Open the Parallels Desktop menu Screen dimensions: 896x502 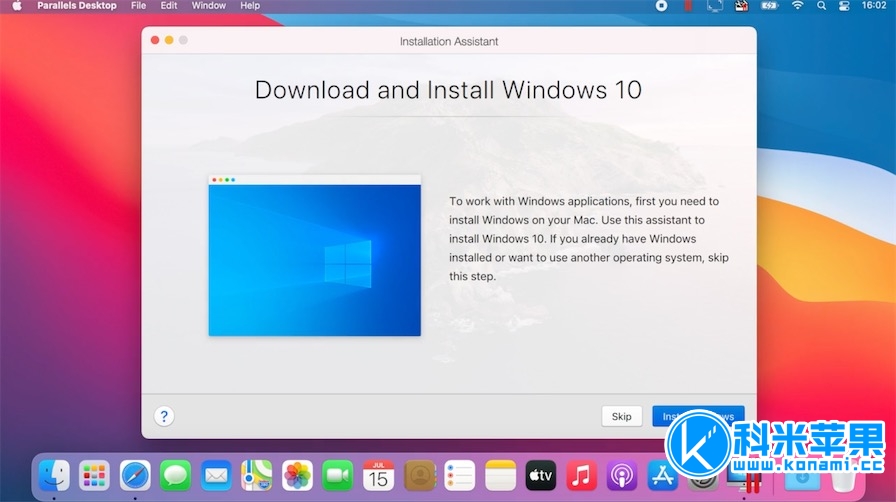[77, 6]
